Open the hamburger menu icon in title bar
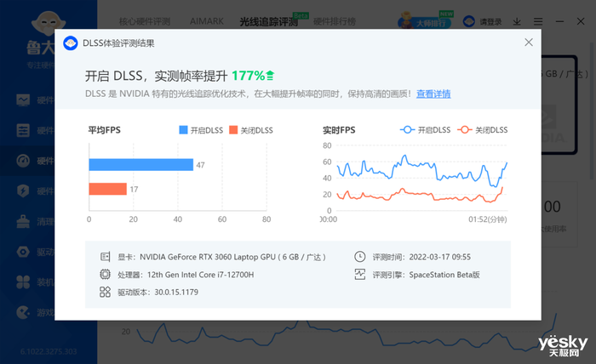The height and width of the screenshot is (364, 596). [538, 21]
